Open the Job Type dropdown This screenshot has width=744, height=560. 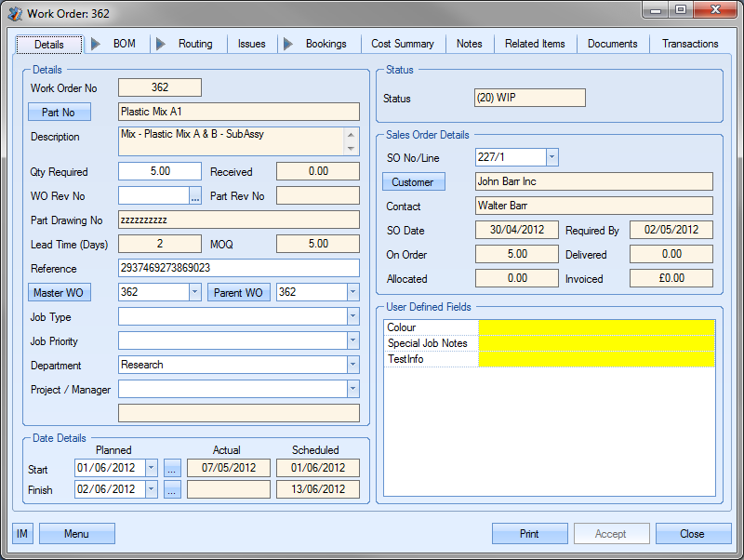(352, 316)
